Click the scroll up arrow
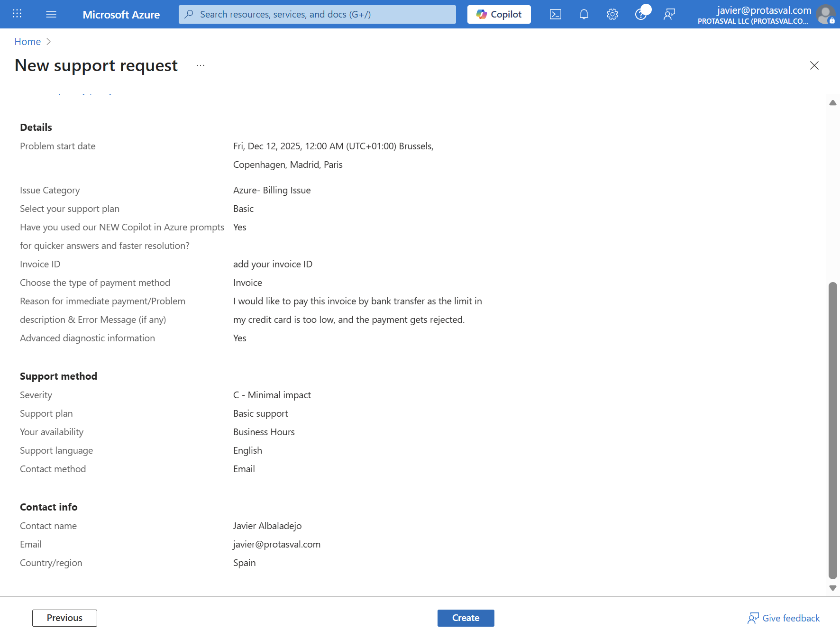Image resolution: width=840 pixels, height=639 pixels. point(833,103)
